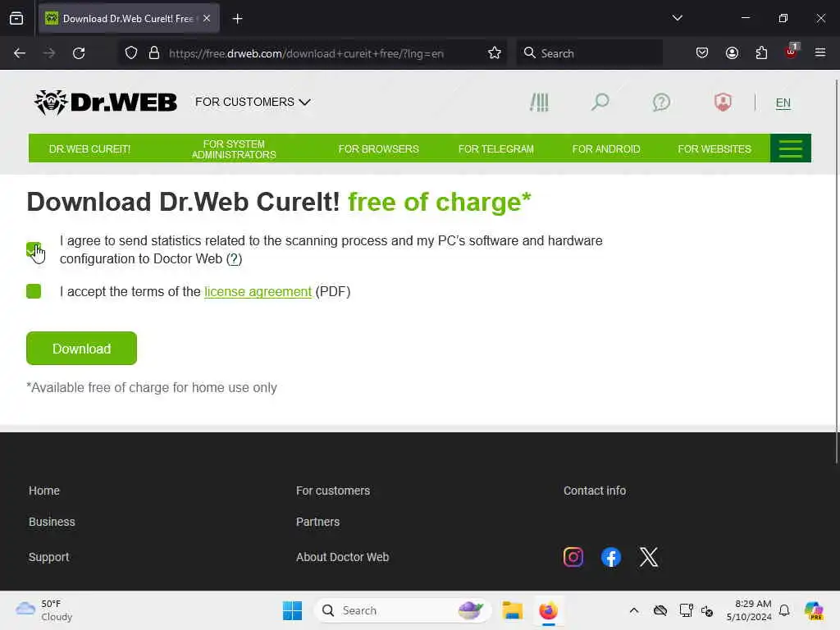Open FOR ANDROID nav item
This screenshot has height=630, width=840.
click(606, 149)
